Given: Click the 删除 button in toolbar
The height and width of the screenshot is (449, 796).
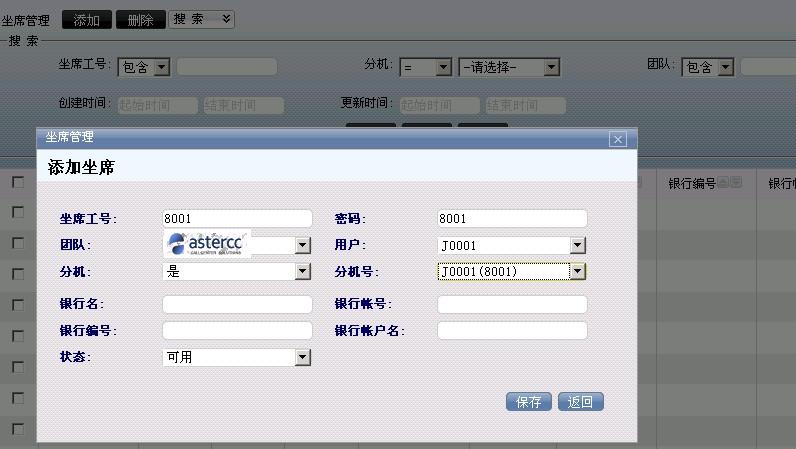Looking at the screenshot, I should (140, 20).
